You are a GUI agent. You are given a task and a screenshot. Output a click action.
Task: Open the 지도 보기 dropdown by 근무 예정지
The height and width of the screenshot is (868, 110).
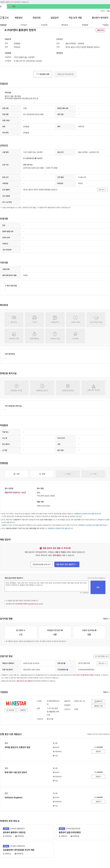tap(102, 190)
